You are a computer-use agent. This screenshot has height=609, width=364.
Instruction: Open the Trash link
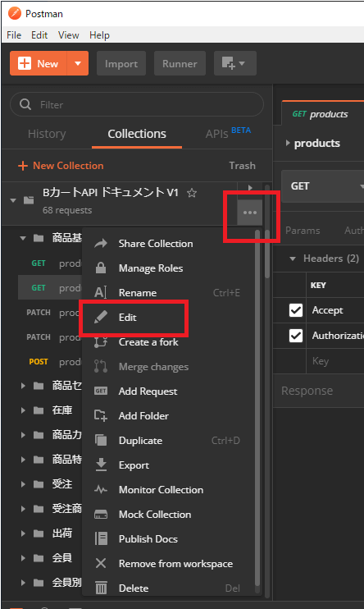[x=242, y=166]
